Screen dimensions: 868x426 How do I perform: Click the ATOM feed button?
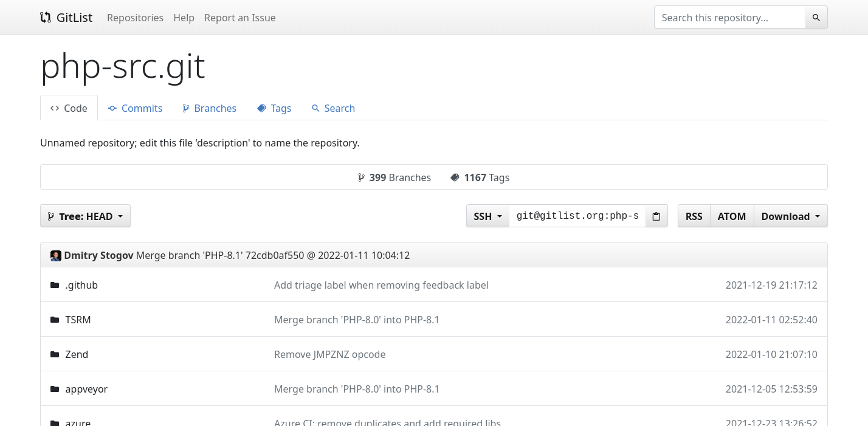click(x=731, y=216)
